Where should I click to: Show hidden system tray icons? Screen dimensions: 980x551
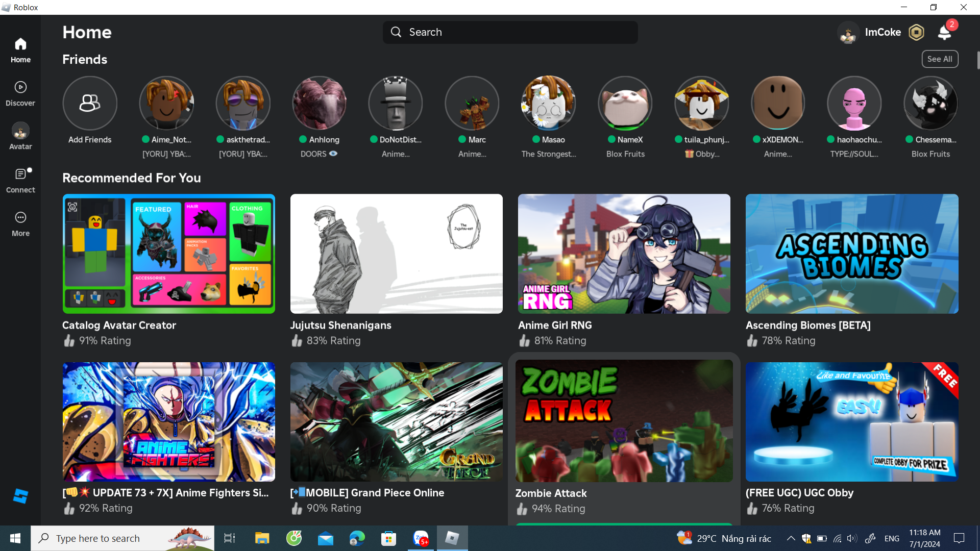[x=791, y=538]
